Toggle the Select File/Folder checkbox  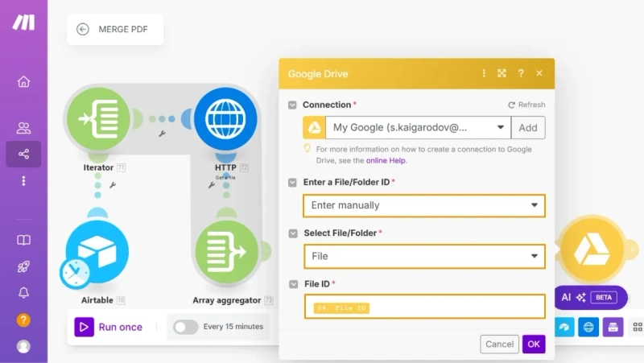pyautogui.click(x=293, y=233)
